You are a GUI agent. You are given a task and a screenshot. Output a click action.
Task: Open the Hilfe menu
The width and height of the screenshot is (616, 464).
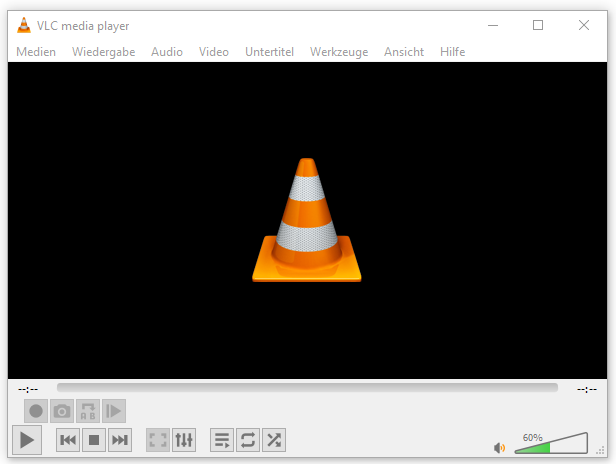[x=452, y=52]
